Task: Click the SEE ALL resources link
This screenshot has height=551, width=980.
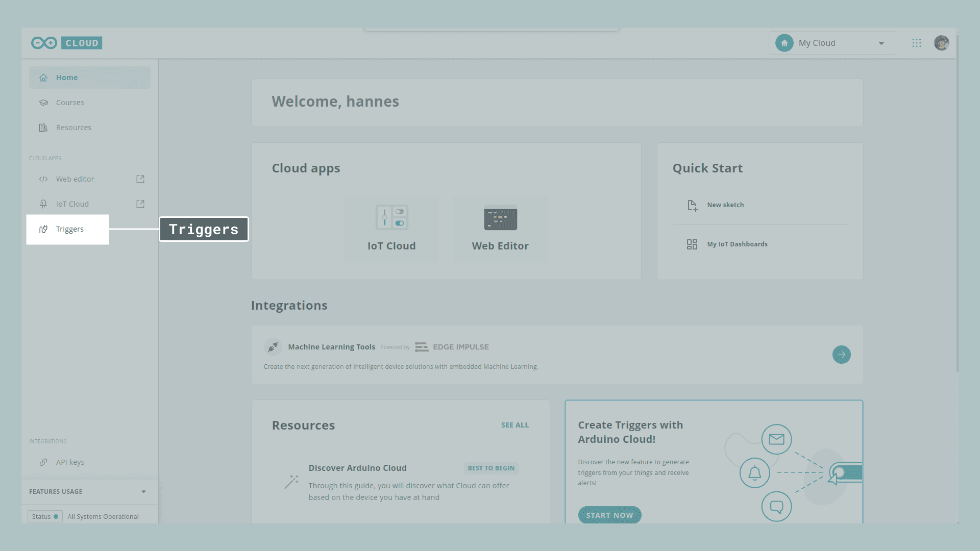Action: click(514, 425)
